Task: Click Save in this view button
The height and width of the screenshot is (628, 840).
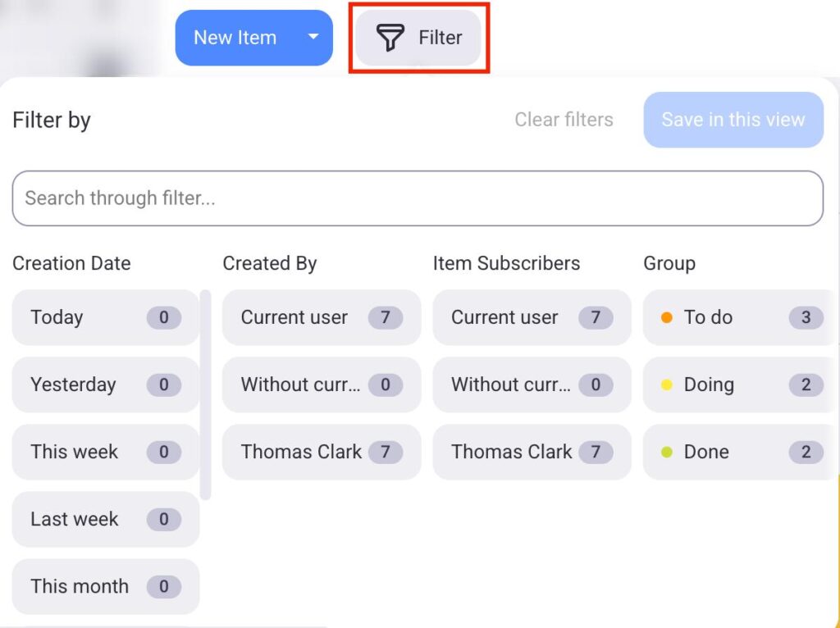Action: (733, 120)
